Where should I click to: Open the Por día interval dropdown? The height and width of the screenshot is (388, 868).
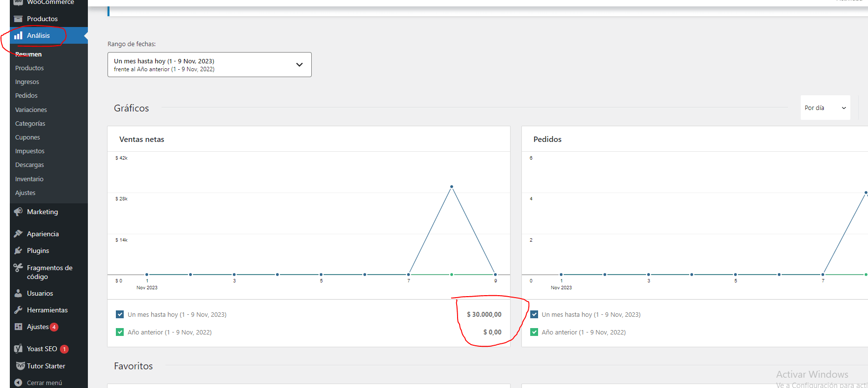pyautogui.click(x=825, y=108)
